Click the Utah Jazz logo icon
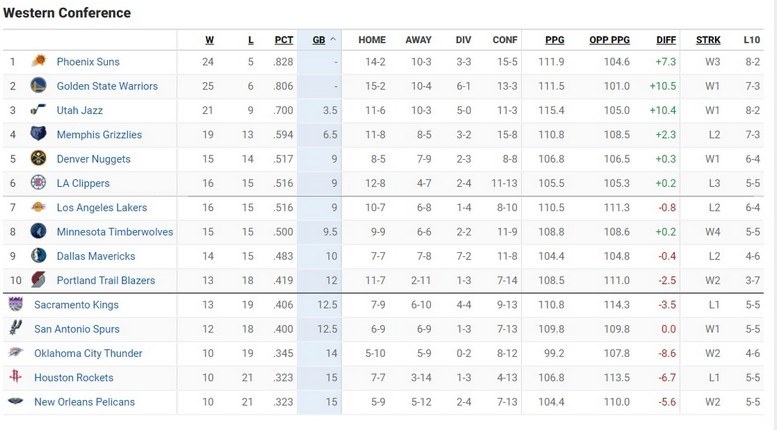The height and width of the screenshot is (430, 777). (39, 110)
